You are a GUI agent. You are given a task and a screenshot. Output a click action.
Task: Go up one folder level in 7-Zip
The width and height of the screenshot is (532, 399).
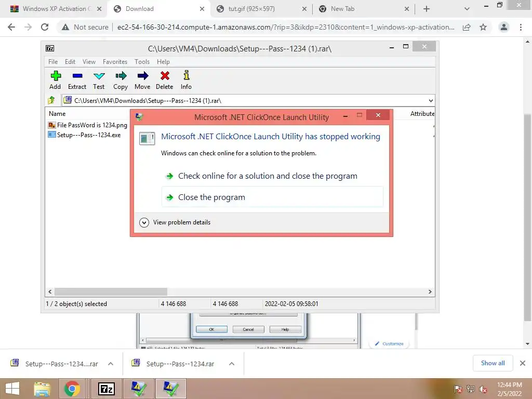(x=51, y=100)
